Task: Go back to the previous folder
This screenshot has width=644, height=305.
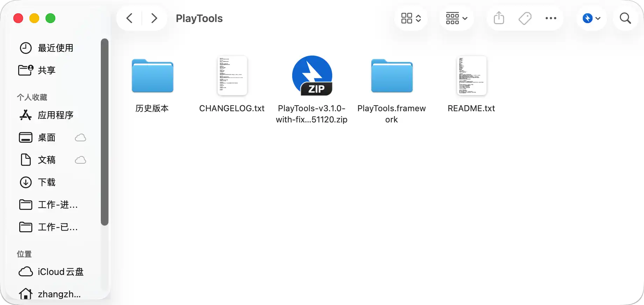Action: click(129, 18)
